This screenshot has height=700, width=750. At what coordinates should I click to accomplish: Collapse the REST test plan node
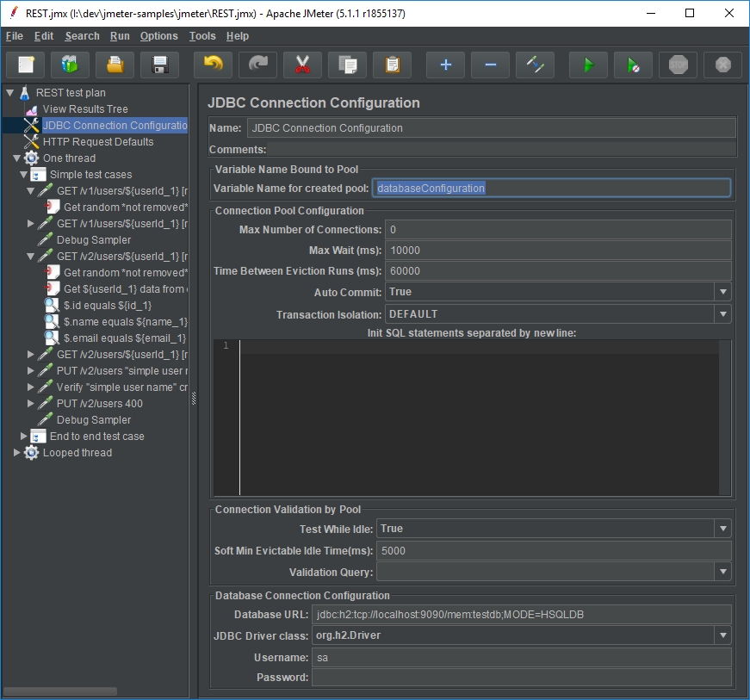coord(10,93)
